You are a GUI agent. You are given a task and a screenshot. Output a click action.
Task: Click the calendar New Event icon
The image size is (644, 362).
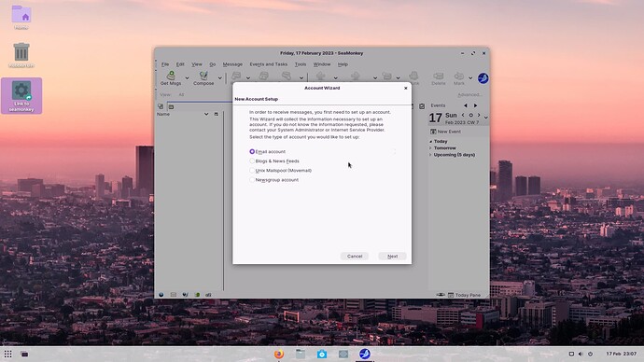433,132
